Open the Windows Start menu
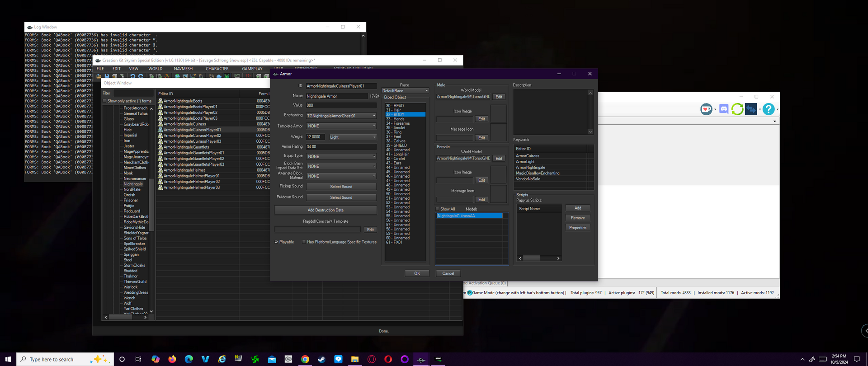 point(8,359)
